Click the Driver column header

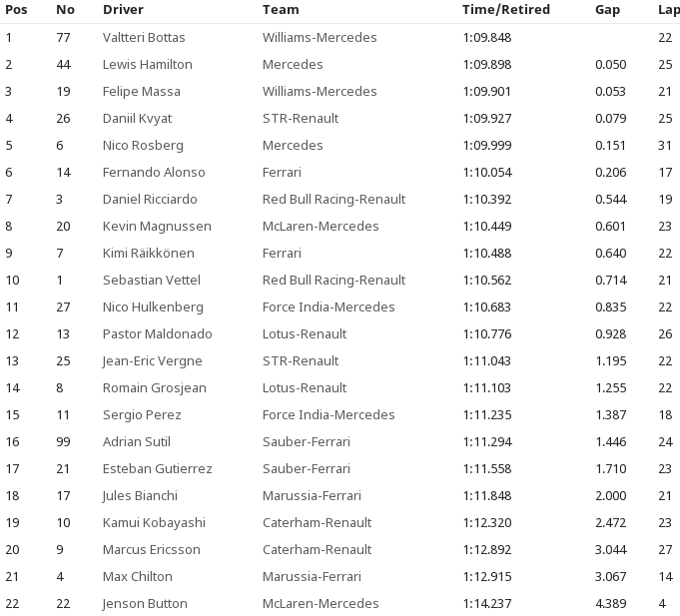coord(123,9)
